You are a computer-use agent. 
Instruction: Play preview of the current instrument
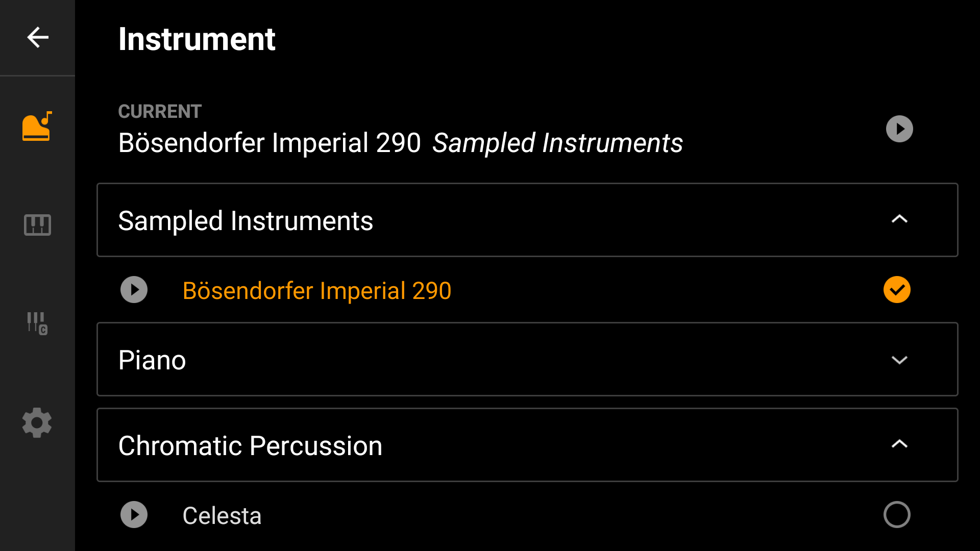pos(899,129)
